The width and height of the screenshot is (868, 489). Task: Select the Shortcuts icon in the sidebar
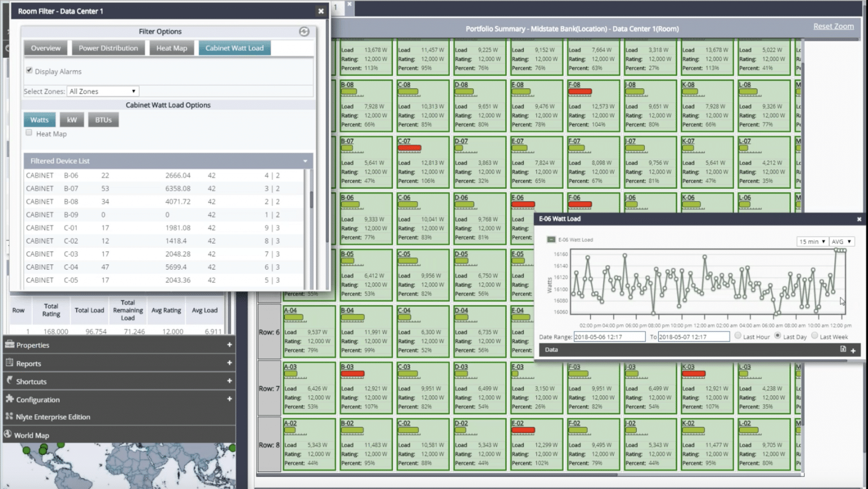[x=9, y=381]
